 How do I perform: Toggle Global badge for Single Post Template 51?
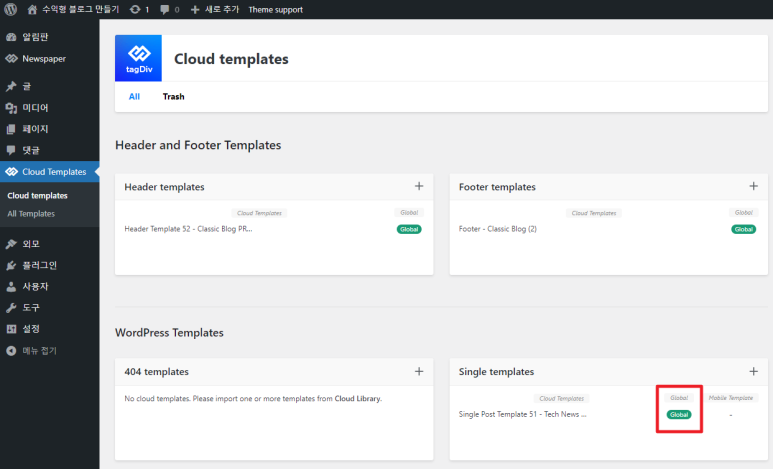coord(679,415)
